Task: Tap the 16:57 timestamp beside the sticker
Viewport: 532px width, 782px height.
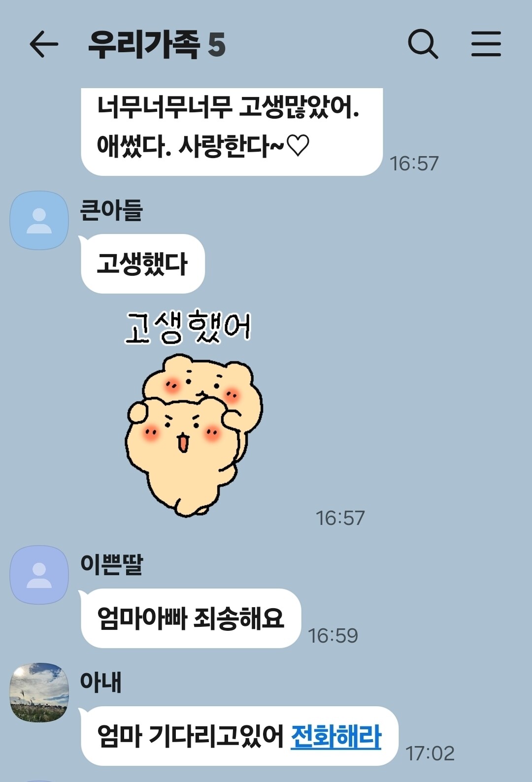Action: pyautogui.click(x=340, y=518)
